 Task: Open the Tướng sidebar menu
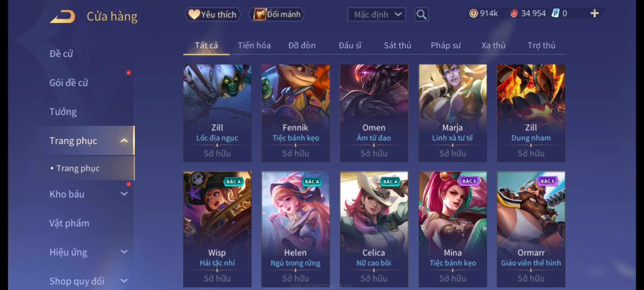point(63,111)
